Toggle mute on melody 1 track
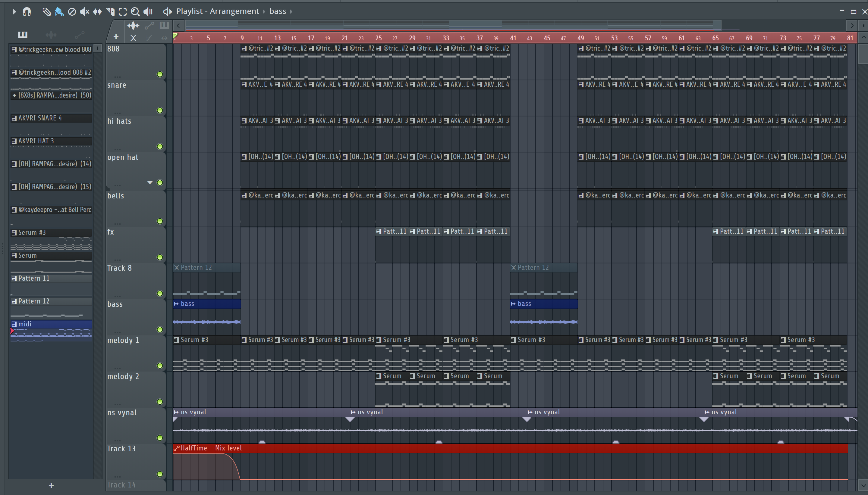Screen dimensions: 868x495 tap(159, 366)
